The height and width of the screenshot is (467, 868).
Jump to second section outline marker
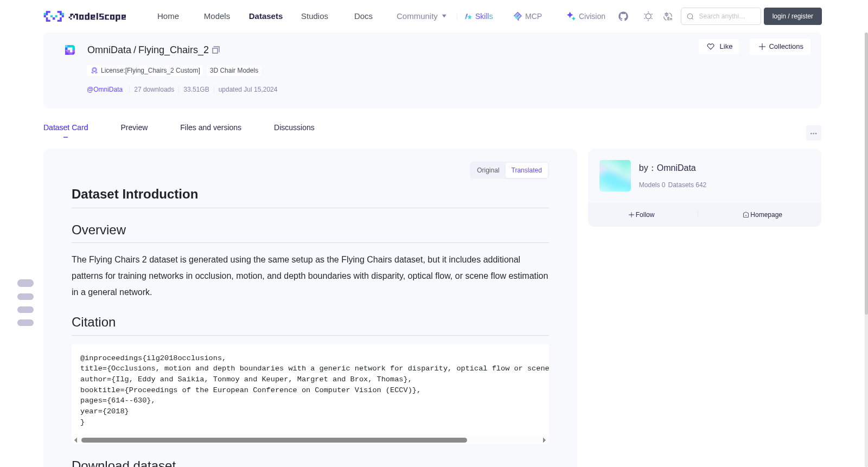click(25, 297)
